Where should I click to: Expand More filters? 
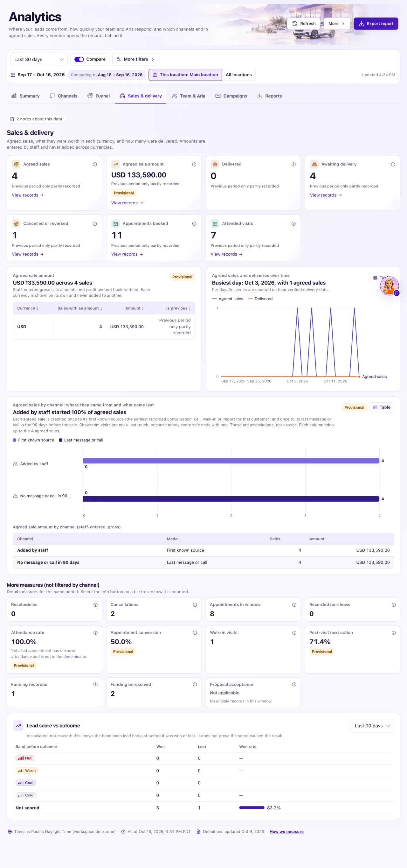click(x=136, y=59)
